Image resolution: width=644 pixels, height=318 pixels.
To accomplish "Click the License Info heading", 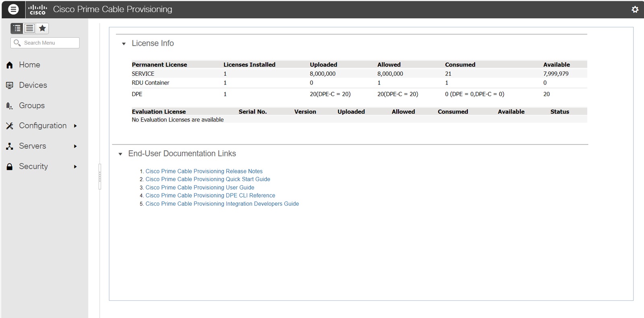I will pyautogui.click(x=153, y=43).
